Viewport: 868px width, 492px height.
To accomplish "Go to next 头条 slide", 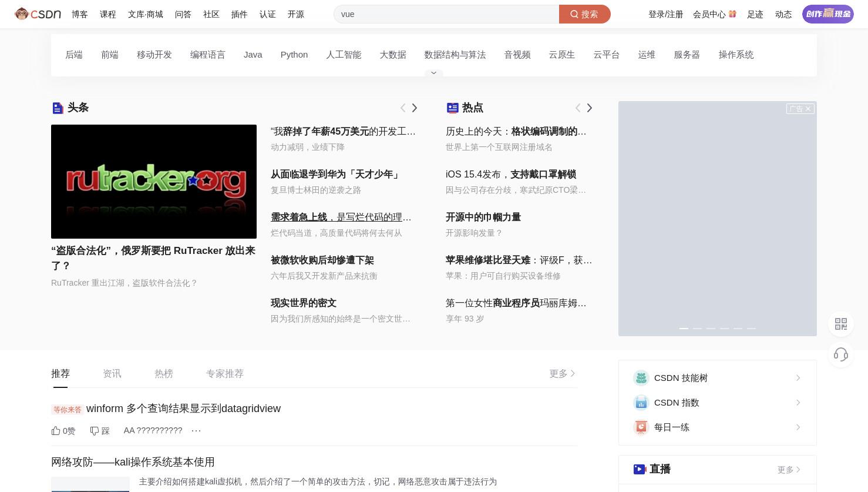I will click(x=415, y=108).
